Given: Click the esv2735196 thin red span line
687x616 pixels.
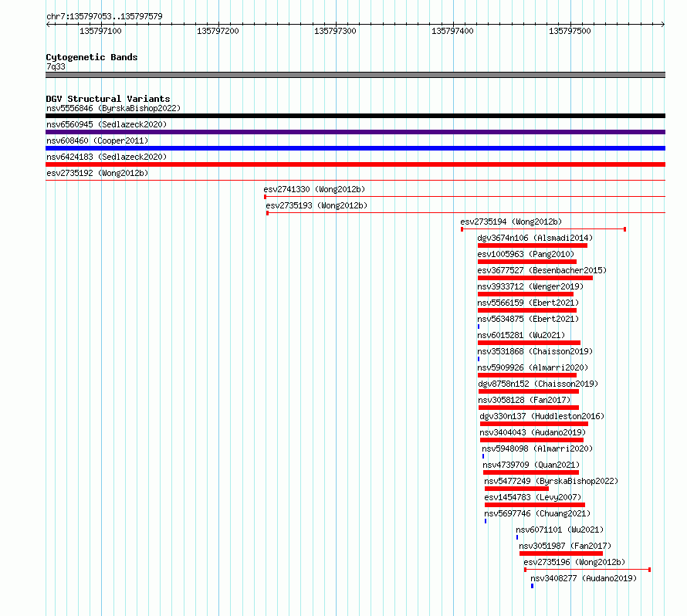Looking at the screenshot, I should click(x=587, y=570).
